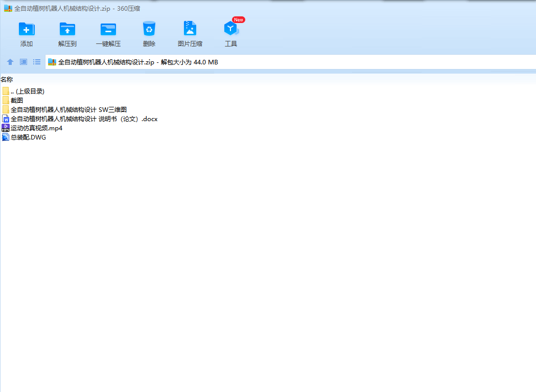Select the '.. (上级目录)' entry
This screenshot has height=392, width=536.
(28, 91)
